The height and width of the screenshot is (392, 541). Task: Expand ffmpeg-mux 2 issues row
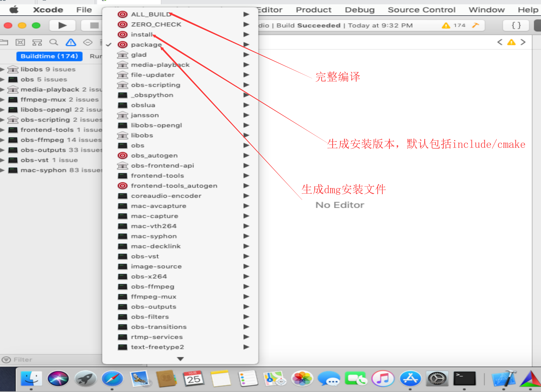[x=2, y=99]
